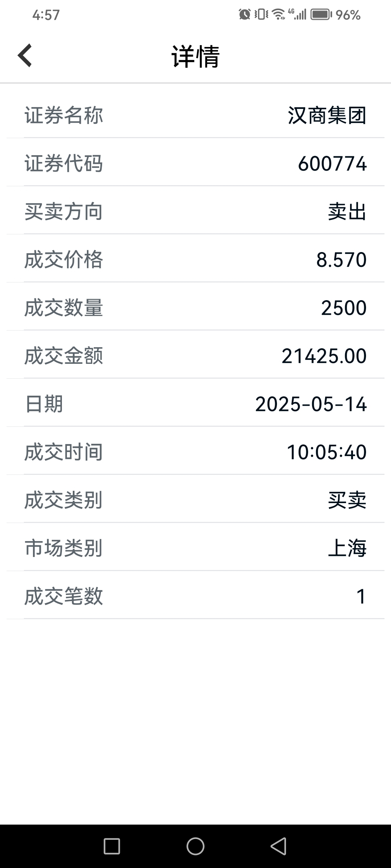Tap the 4G signal strength icon
Image resolution: width=391 pixels, height=868 pixels.
point(297,14)
